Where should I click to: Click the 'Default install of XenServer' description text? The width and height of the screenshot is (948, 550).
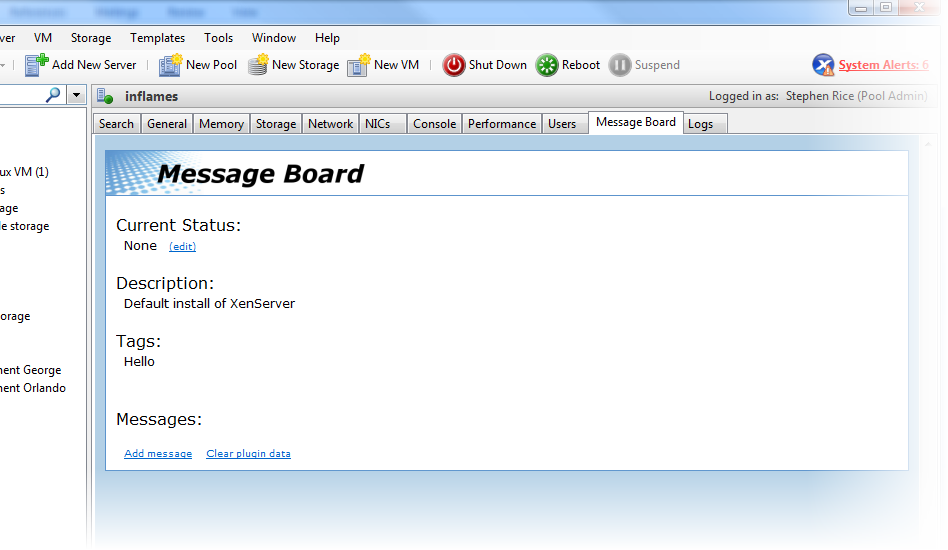point(209,303)
